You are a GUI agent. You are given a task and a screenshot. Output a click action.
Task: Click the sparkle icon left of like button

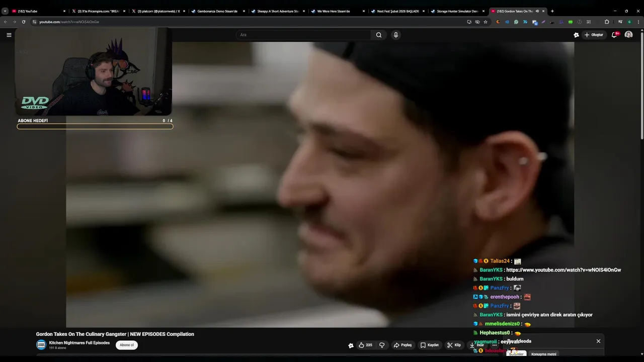(x=351, y=345)
